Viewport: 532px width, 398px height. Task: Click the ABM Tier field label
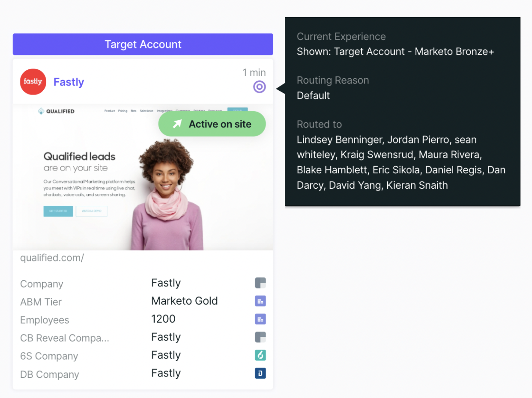41,302
